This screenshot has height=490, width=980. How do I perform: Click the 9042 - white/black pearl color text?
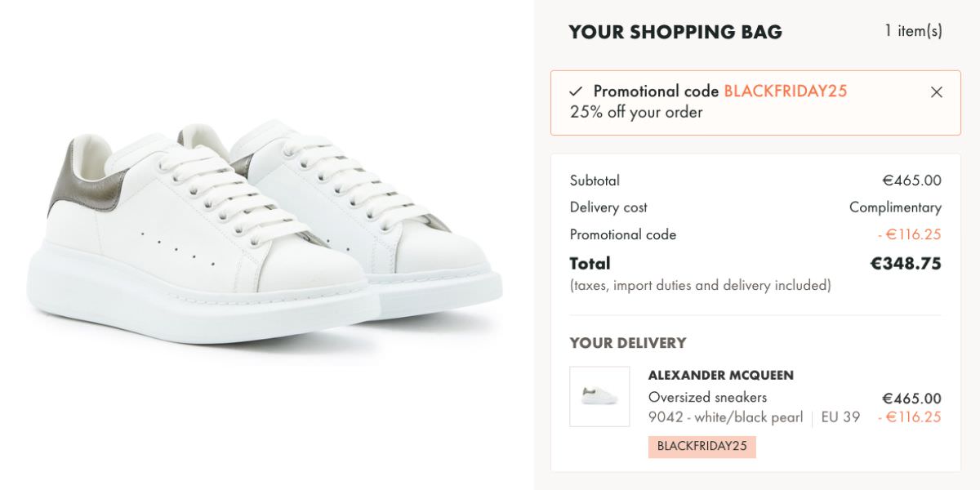[725, 417]
